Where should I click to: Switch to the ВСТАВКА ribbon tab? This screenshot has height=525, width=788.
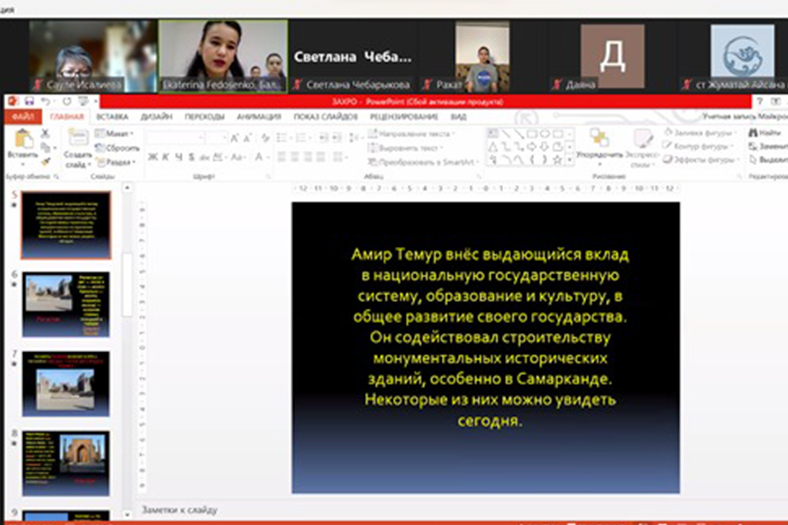[111, 117]
